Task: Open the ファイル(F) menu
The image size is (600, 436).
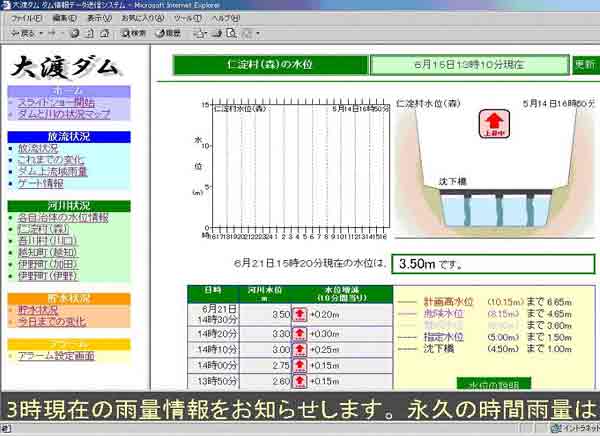Action: click(24, 18)
